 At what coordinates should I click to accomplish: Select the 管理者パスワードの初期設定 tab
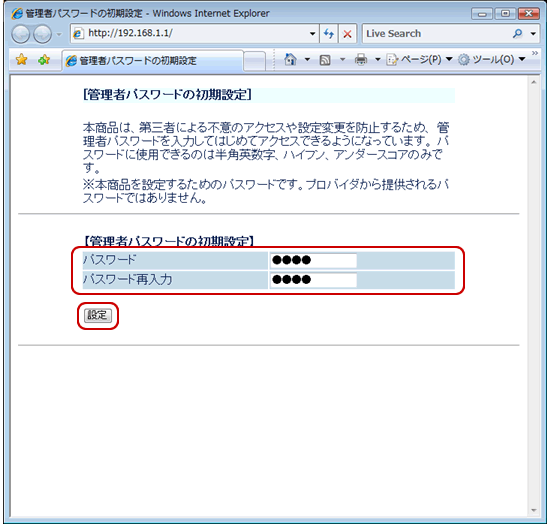(x=153, y=61)
